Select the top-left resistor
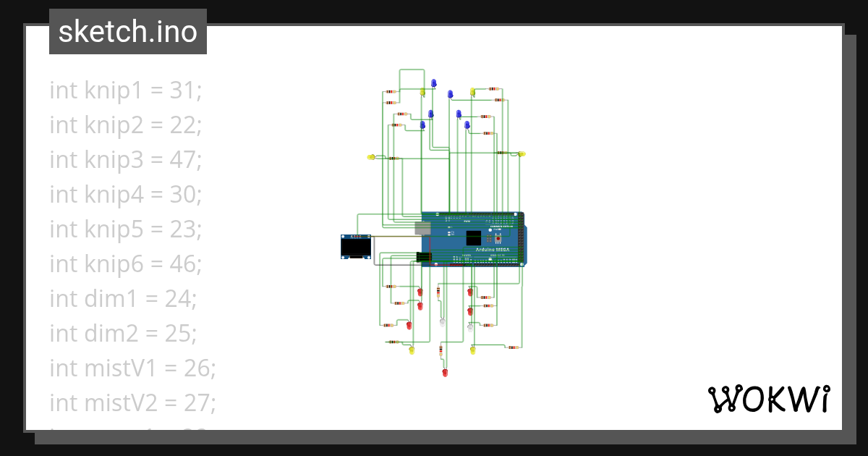Viewport: 868px width, 456px height. click(x=391, y=91)
